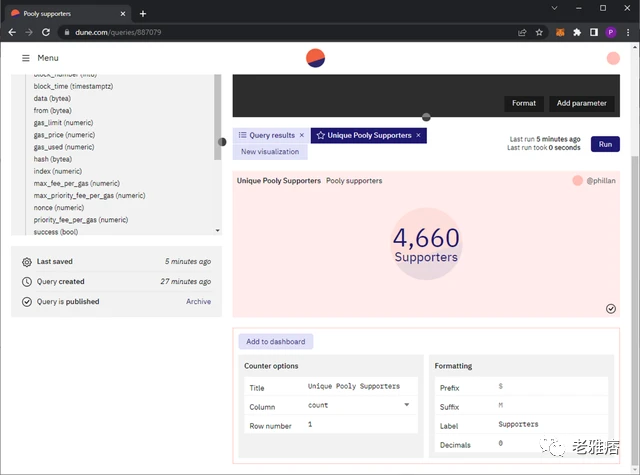The width and height of the screenshot is (640, 475).
Task: Click the address bar URL
Action: tap(118, 32)
